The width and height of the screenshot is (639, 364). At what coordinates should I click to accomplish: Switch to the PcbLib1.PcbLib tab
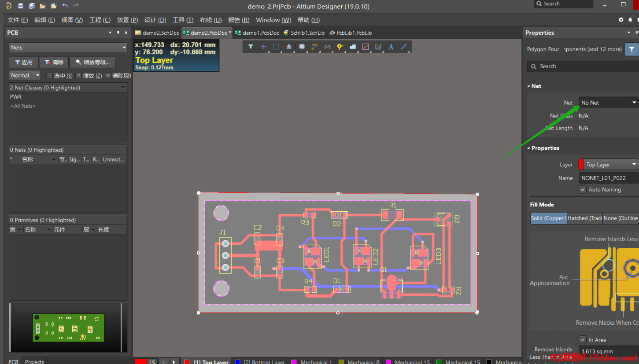pyautogui.click(x=351, y=33)
